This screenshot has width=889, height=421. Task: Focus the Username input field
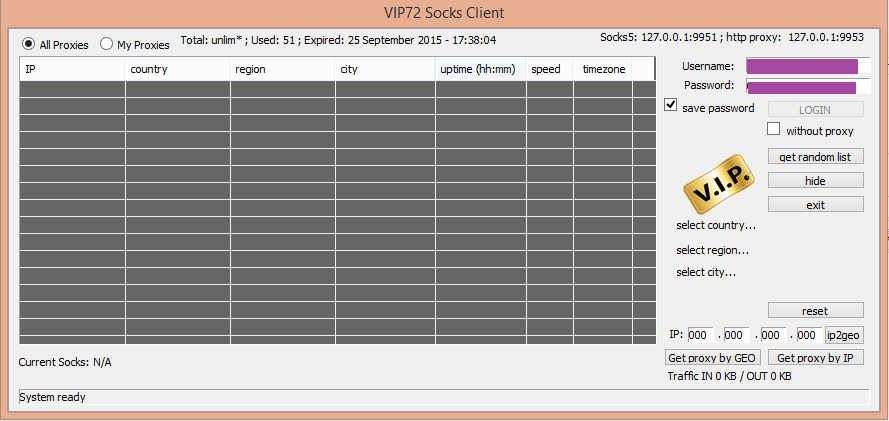[x=802, y=66]
